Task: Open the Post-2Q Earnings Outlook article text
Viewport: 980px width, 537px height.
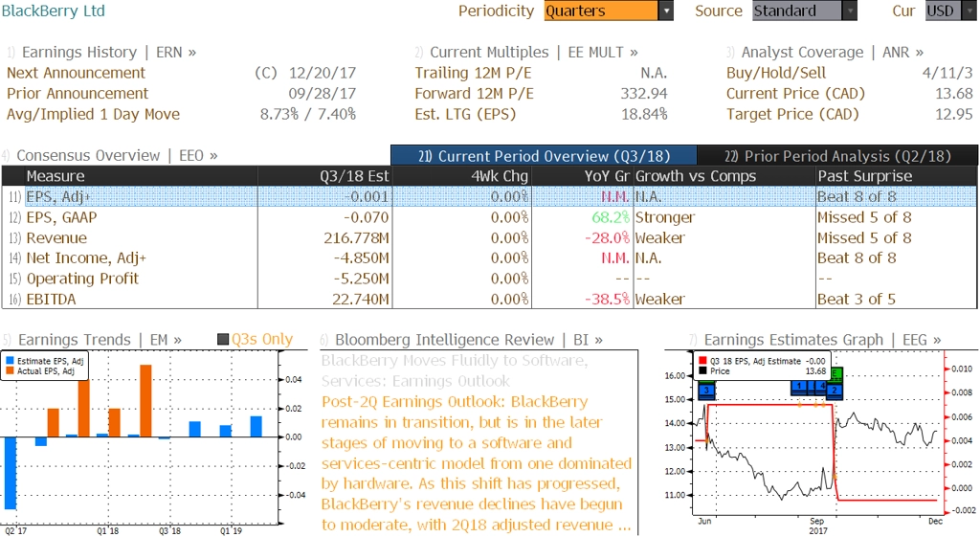Action: pos(477,463)
